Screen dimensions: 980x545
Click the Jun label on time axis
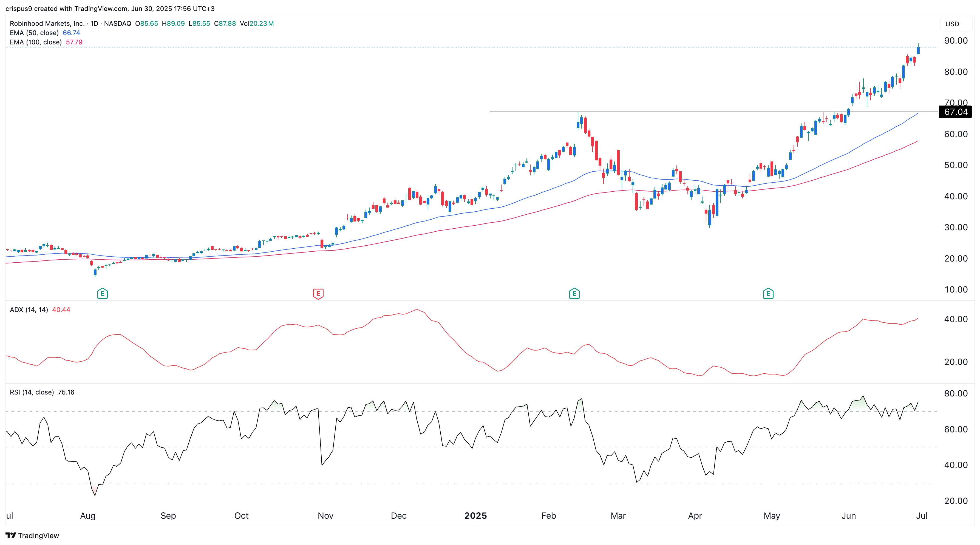(848, 516)
